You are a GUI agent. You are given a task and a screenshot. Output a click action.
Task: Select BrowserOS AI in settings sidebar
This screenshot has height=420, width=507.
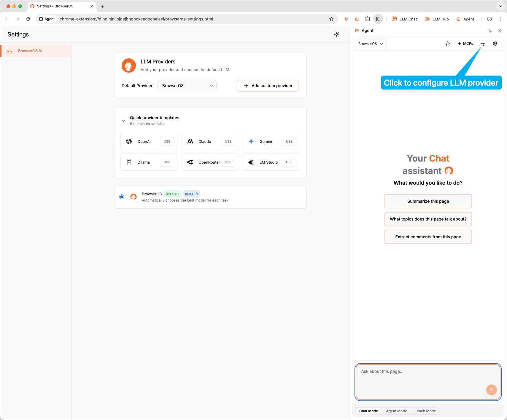tap(36, 51)
